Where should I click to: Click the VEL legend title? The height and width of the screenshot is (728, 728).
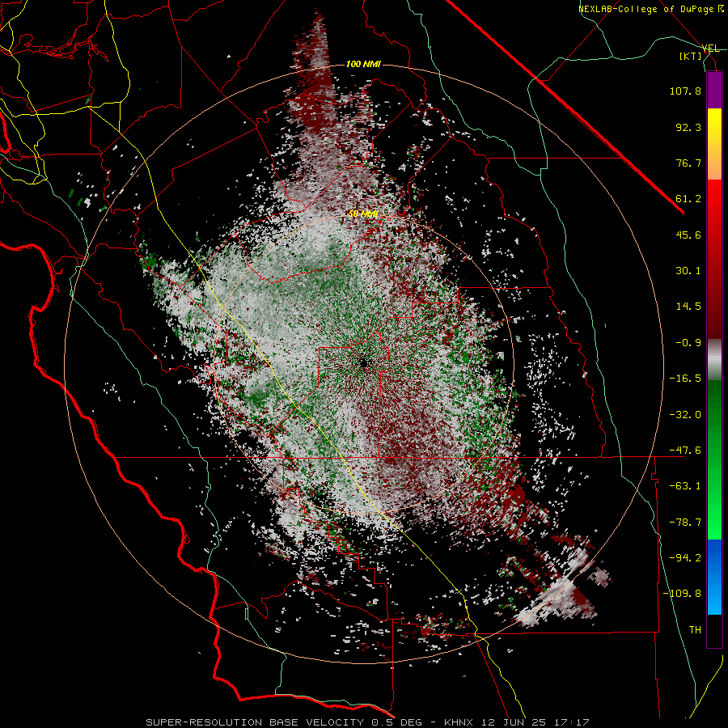click(x=710, y=49)
